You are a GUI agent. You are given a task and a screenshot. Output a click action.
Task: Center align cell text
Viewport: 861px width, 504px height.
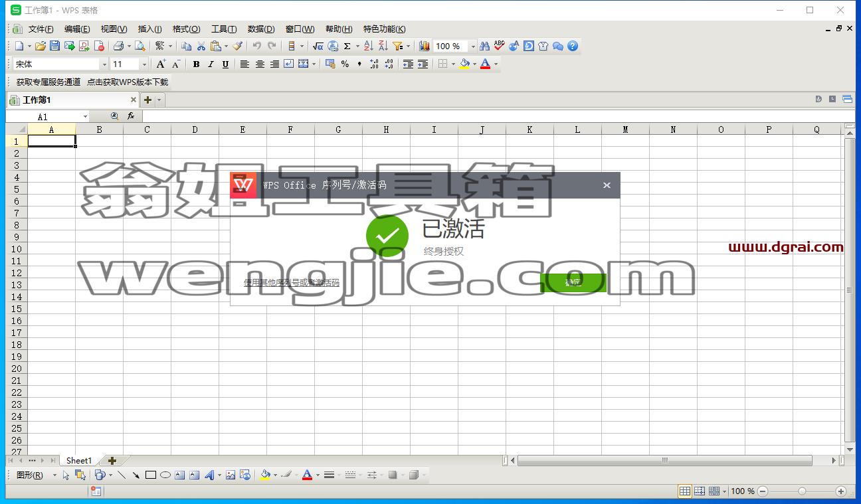[x=260, y=64]
